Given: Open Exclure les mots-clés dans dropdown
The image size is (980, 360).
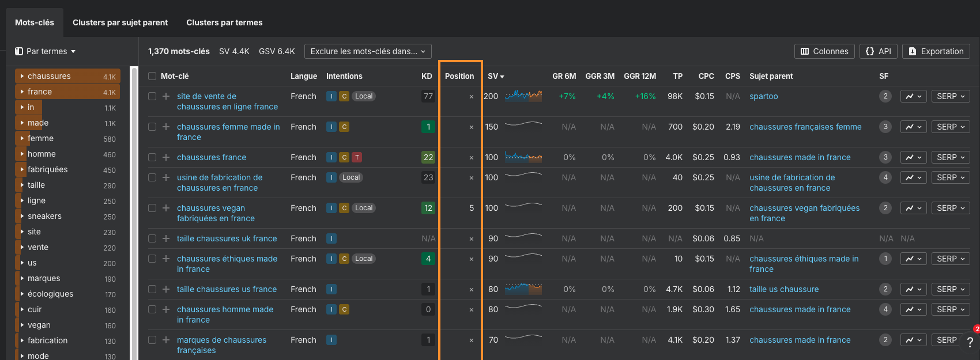Looking at the screenshot, I should pyautogui.click(x=368, y=51).
